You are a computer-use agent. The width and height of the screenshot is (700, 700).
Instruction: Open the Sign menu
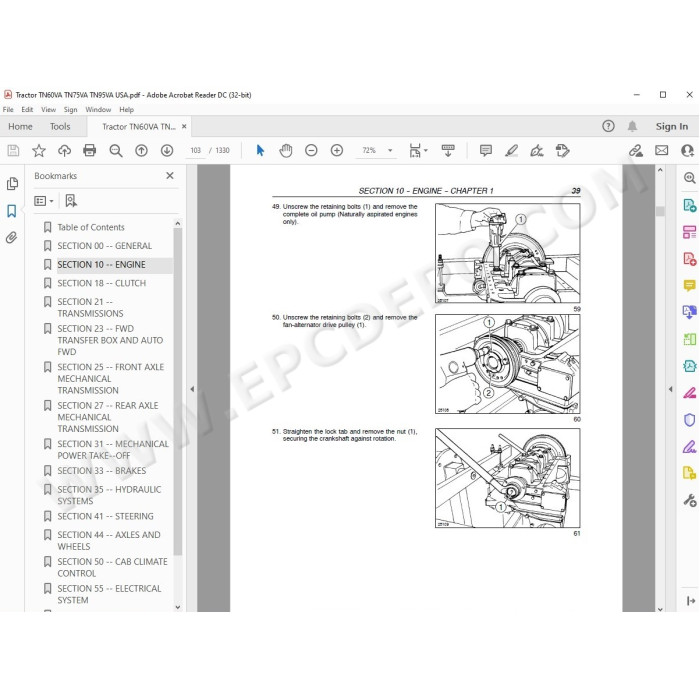[x=70, y=109]
